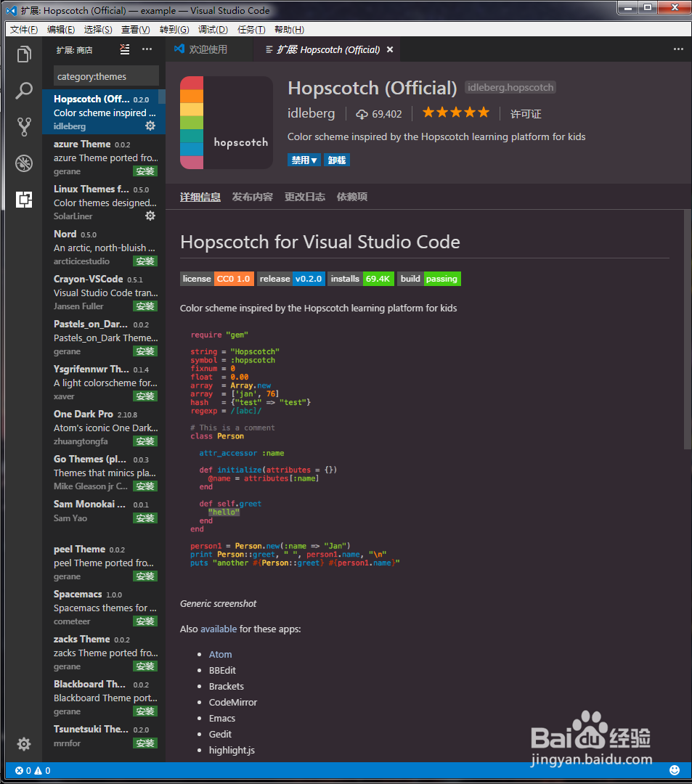This screenshot has height=784, width=692.
Task: Install the Crayon-VSCode extension
Action: click(x=145, y=306)
